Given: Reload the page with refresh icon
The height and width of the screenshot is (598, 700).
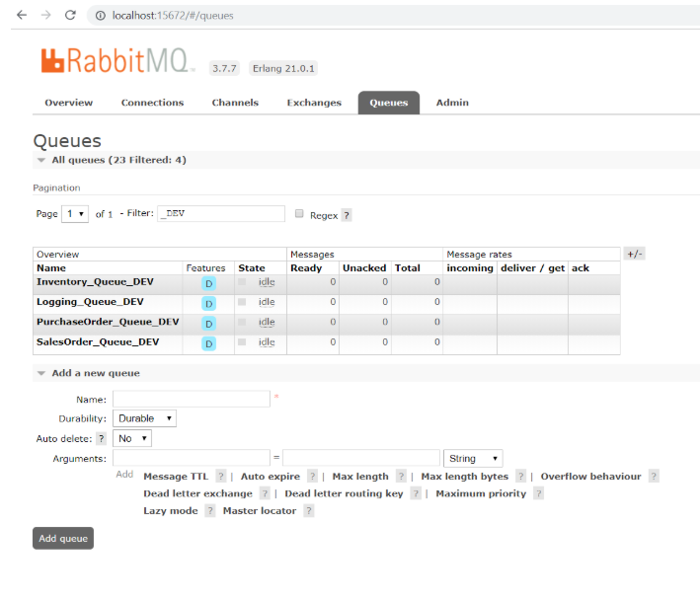Looking at the screenshot, I should 70,15.
